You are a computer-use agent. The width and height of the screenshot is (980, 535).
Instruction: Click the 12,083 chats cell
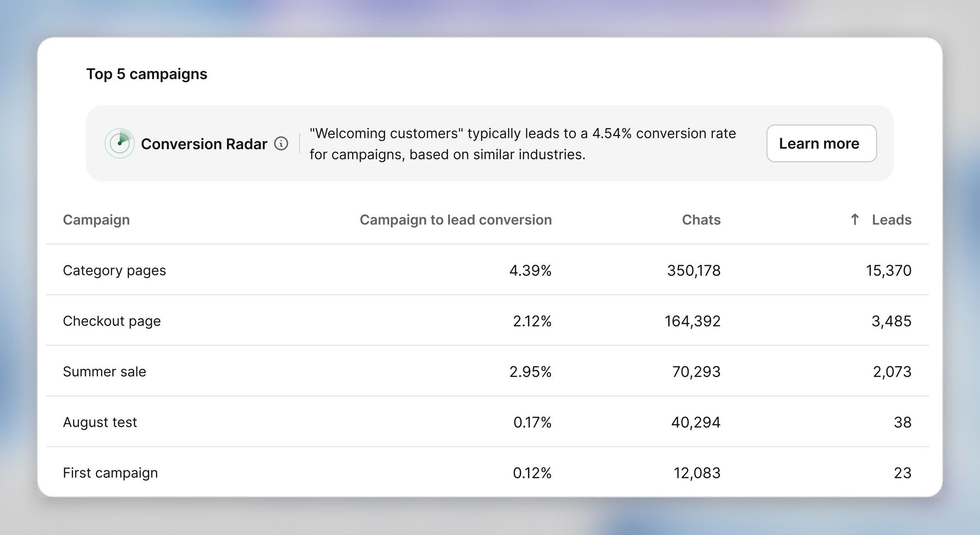tap(697, 473)
